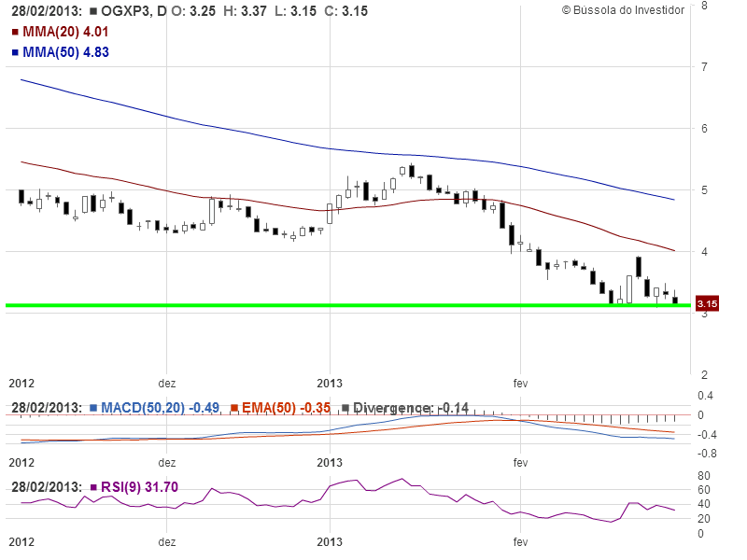This screenshot has height=560, width=747.
Task: Click the high value H: 3.37
Action: (x=245, y=11)
